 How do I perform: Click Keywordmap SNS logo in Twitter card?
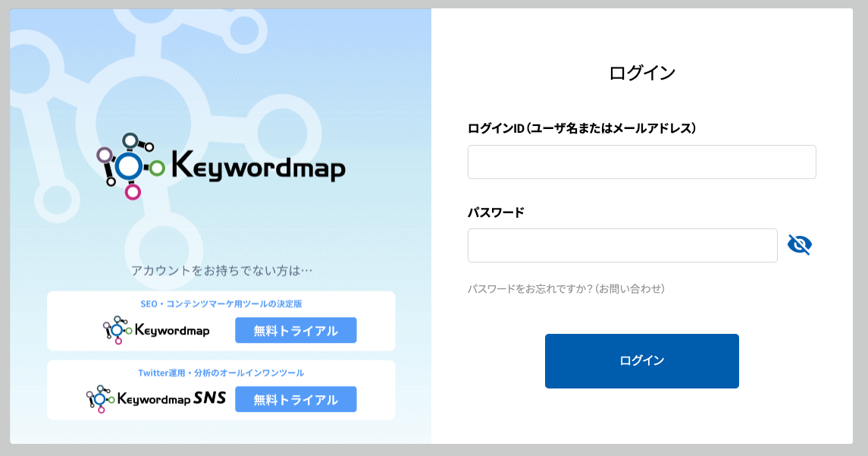155,399
